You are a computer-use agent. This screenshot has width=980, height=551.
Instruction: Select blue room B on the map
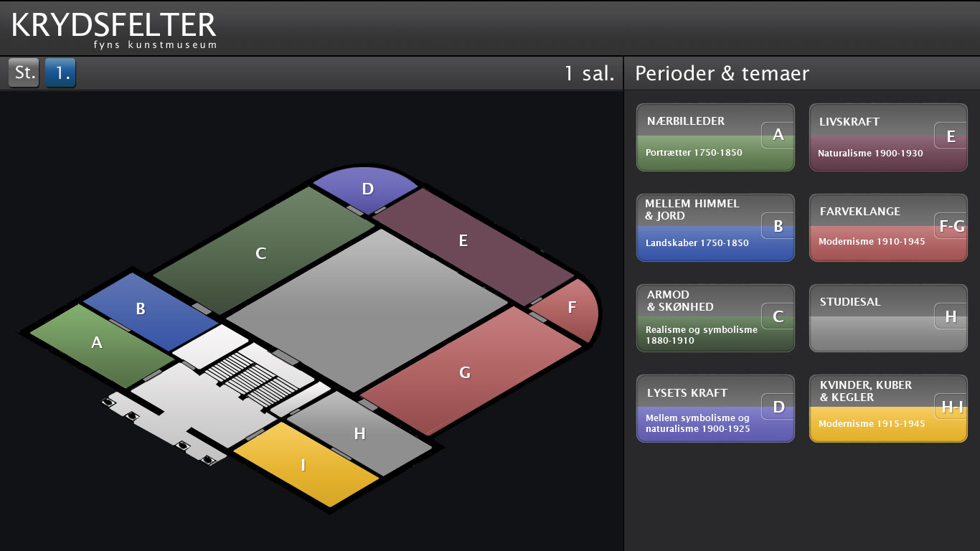(141, 309)
